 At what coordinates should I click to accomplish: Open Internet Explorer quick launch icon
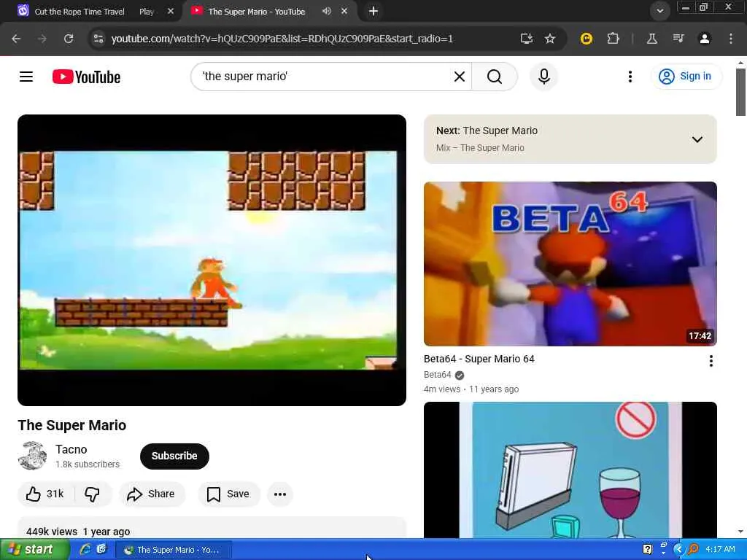tap(85, 549)
